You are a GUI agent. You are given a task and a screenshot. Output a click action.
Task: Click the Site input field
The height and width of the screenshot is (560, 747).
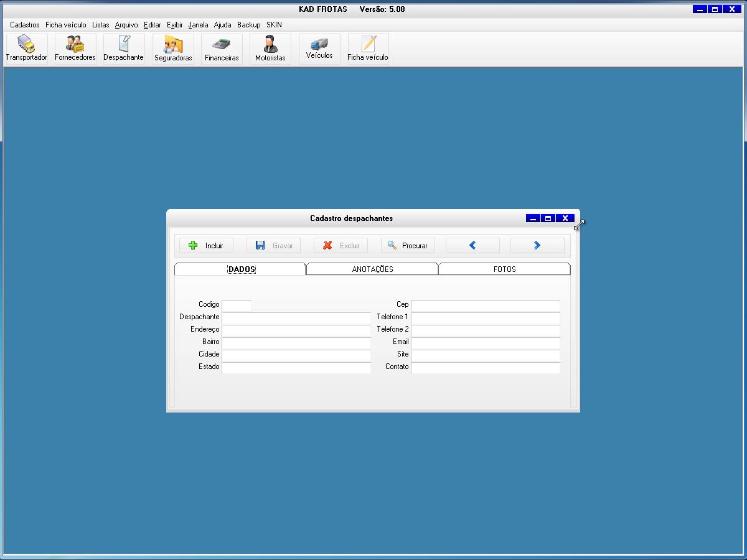pos(486,355)
